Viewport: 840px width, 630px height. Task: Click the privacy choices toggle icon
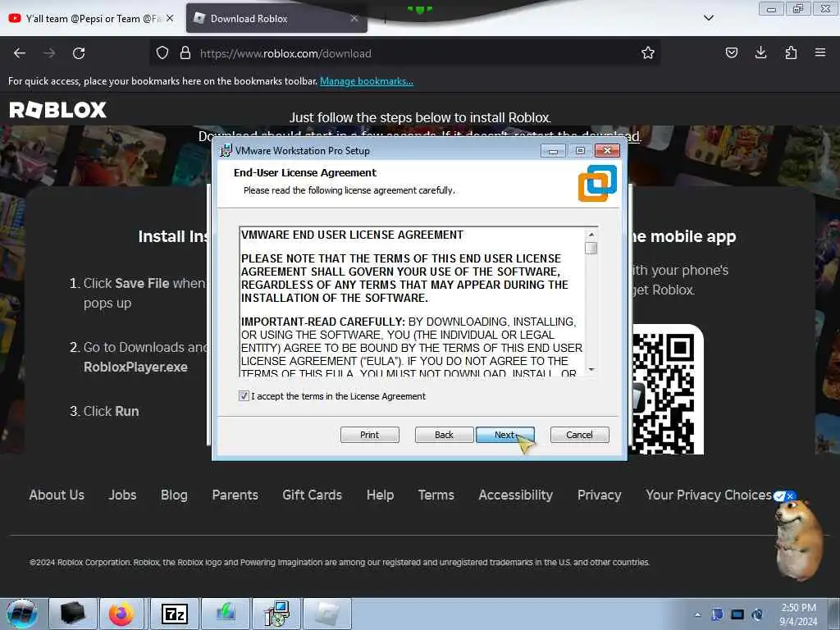point(785,496)
